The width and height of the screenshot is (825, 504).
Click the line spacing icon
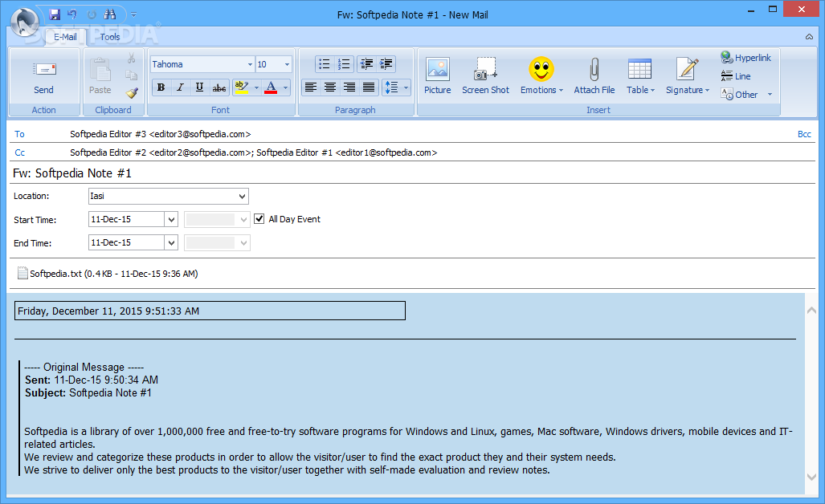pyautogui.click(x=391, y=87)
